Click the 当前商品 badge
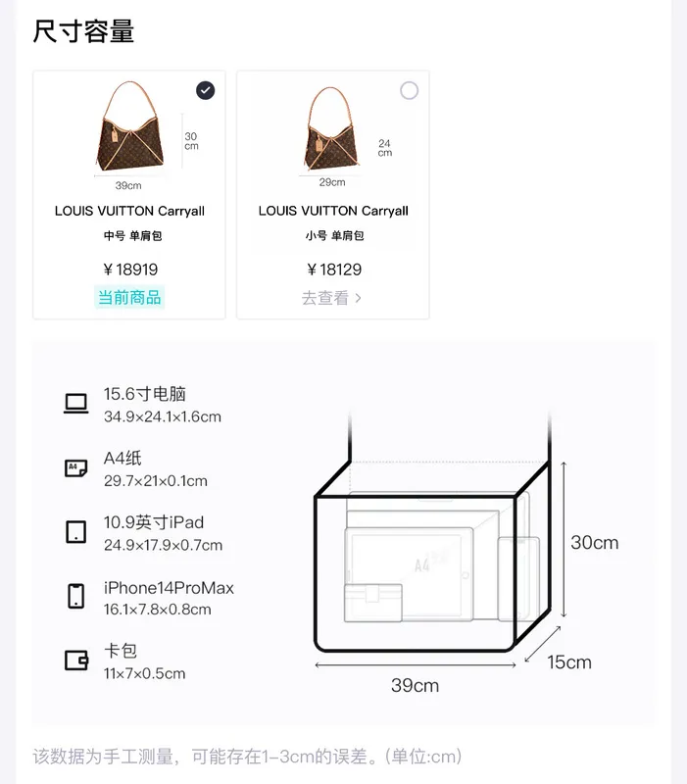 pyautogui.click(x=129, y=298)
